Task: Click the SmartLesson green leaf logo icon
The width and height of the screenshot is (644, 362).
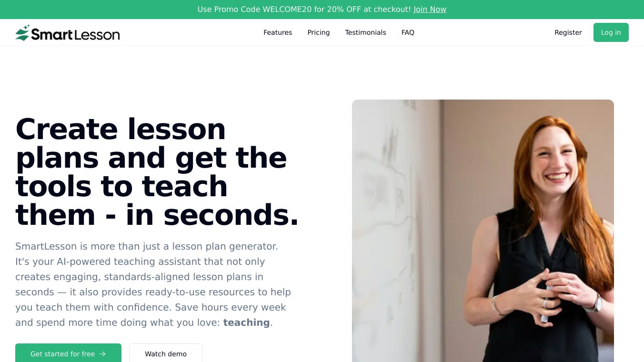Action: coord(22,32)
